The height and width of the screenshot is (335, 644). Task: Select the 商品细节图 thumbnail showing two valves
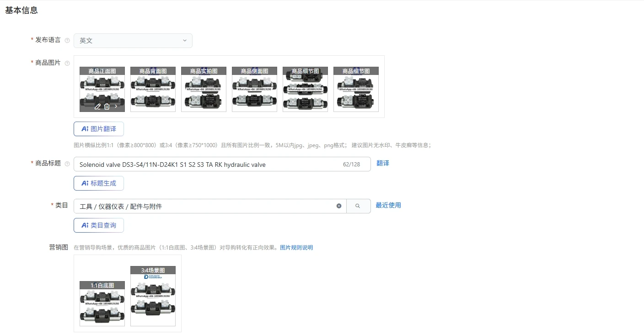[356, 89]
